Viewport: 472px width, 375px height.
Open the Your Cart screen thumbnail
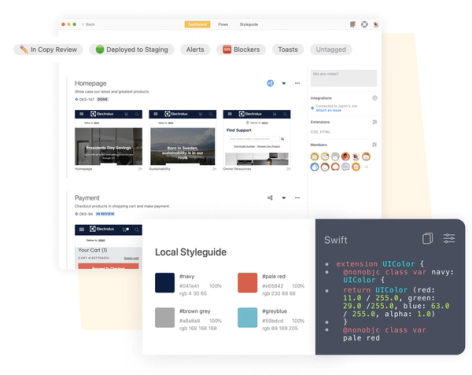(x=108, y=247)
